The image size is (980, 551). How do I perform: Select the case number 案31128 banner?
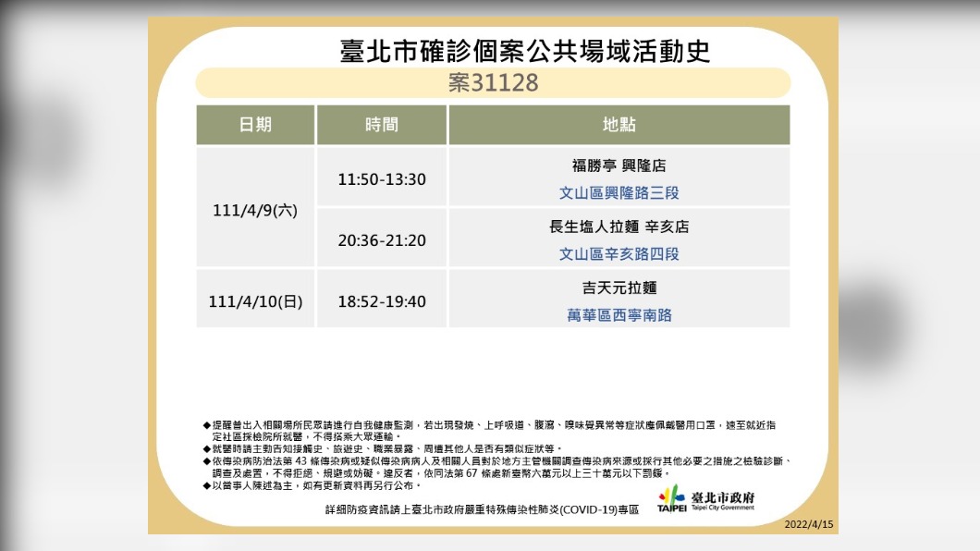493,83
